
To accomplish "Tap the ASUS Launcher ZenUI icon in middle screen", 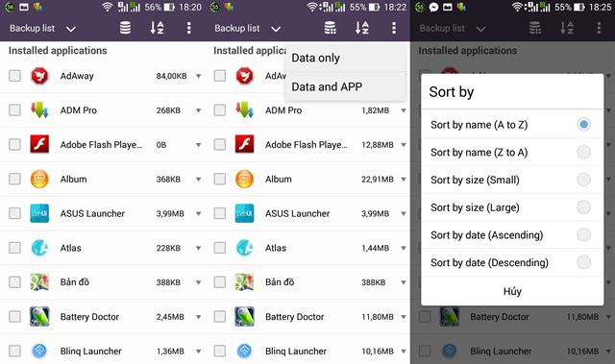I will point(245,213).
